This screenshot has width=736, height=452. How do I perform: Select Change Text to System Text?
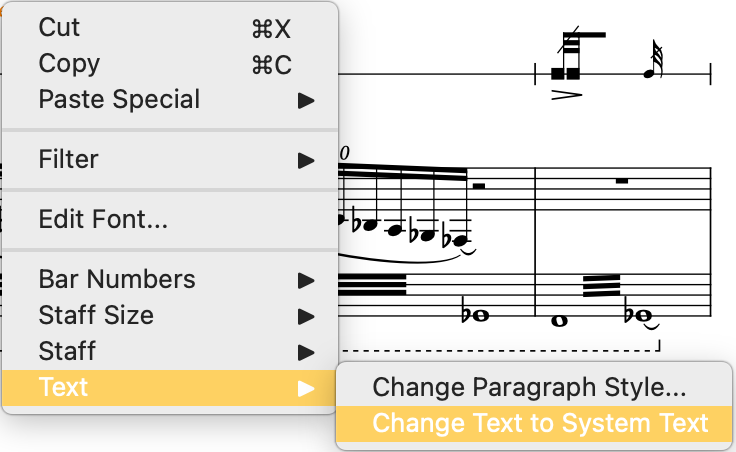[x=540, y=423]
